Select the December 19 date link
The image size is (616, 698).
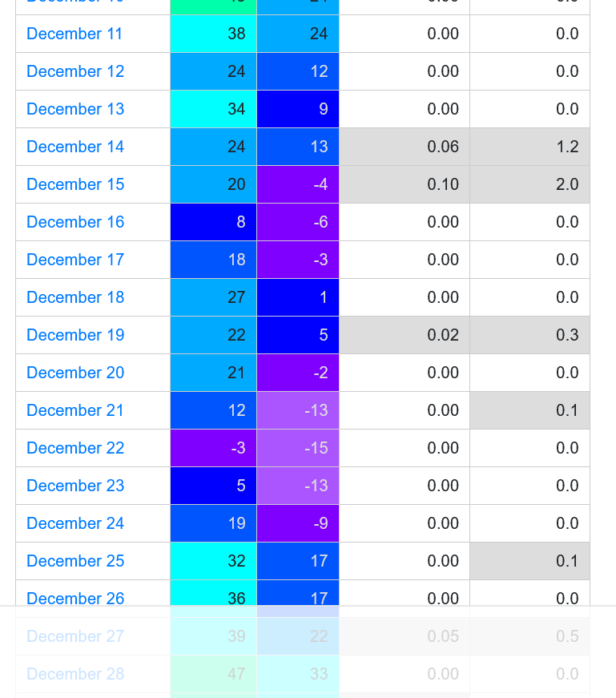tap(75, 335)
